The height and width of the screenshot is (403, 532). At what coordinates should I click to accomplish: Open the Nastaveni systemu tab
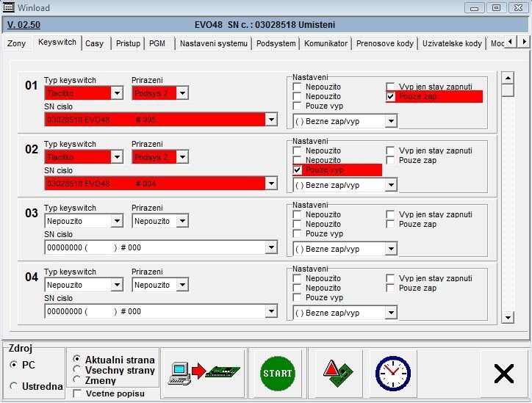(x=213, y=43)
